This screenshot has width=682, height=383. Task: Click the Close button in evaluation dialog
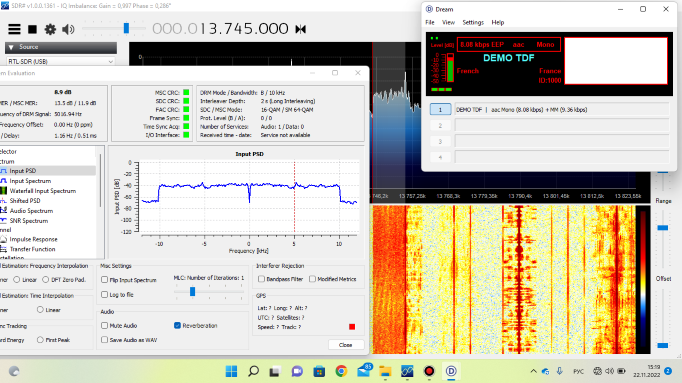tap(345, 345)
